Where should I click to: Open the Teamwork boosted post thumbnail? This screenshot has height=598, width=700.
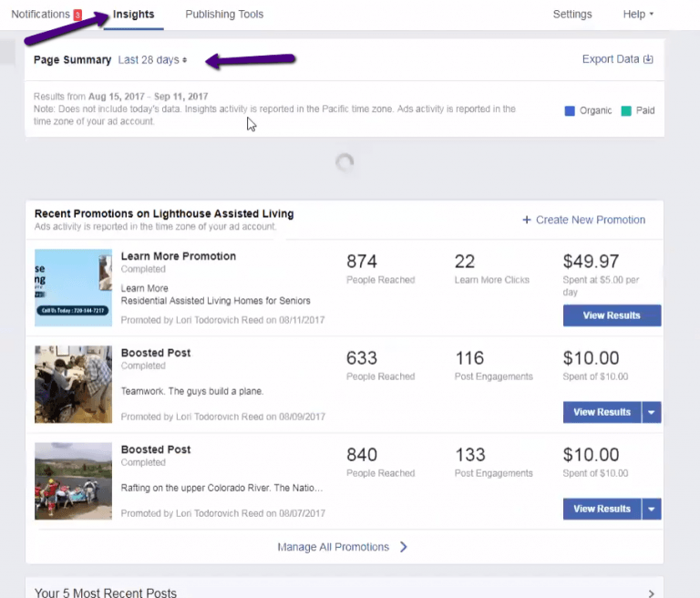pos(73,384)
